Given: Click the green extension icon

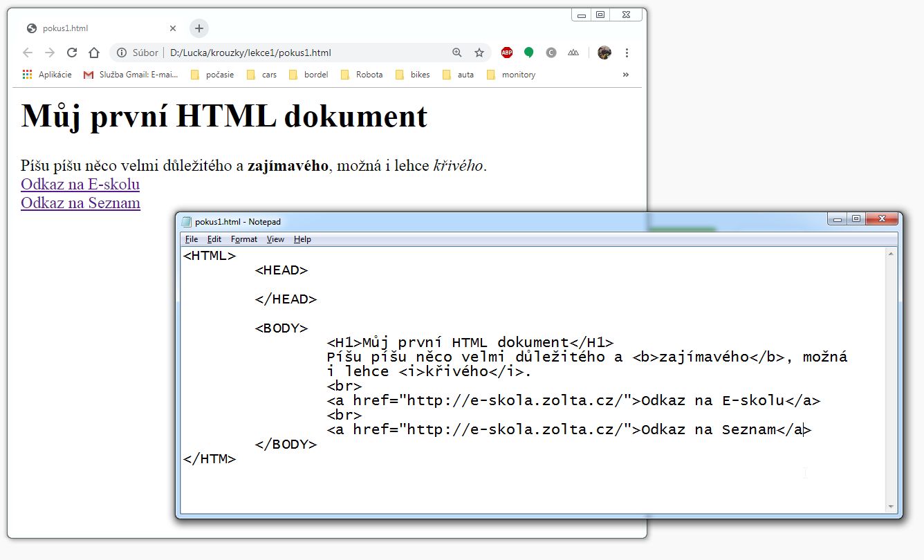Looking at the screenshot, I should coord(529,53).
